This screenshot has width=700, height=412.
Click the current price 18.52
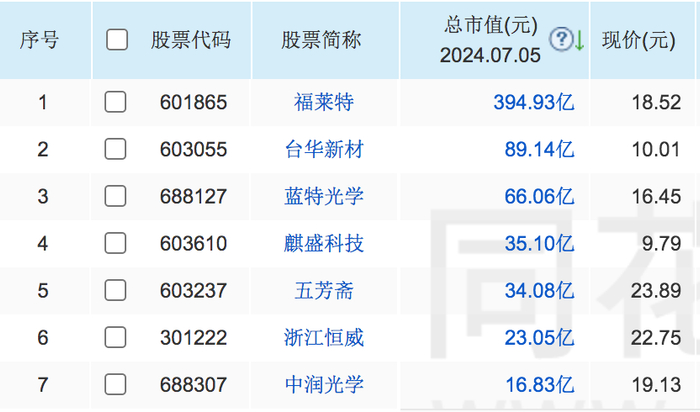pos(656,102)
